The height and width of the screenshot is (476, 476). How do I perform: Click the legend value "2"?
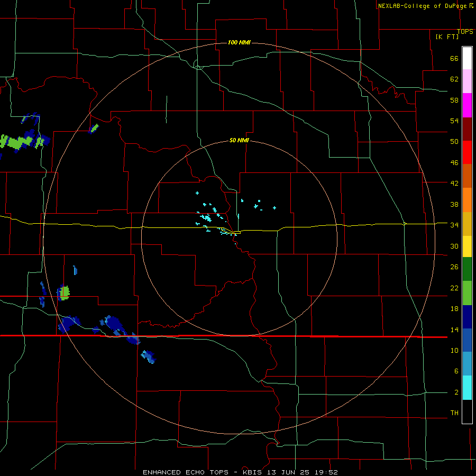[x=456, y=392]
